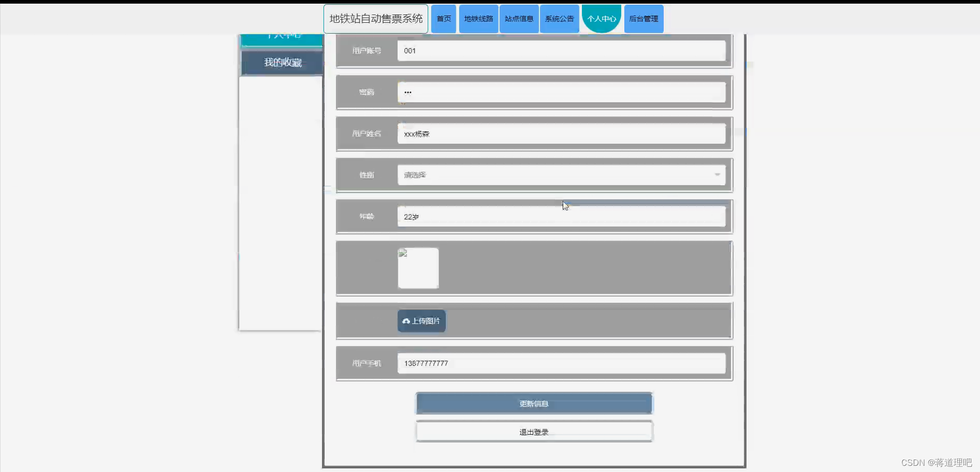This screenshot has height=472, width=980.
Task: Open the 性别 gender dropdown
Action: [x=562, y=175]
